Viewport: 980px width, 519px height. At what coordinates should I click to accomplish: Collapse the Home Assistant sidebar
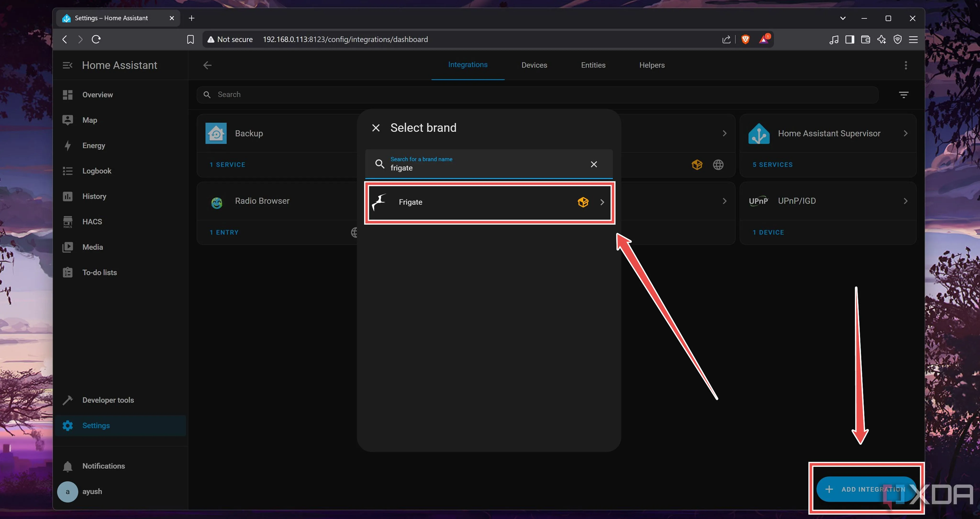[x=67, y=65]
